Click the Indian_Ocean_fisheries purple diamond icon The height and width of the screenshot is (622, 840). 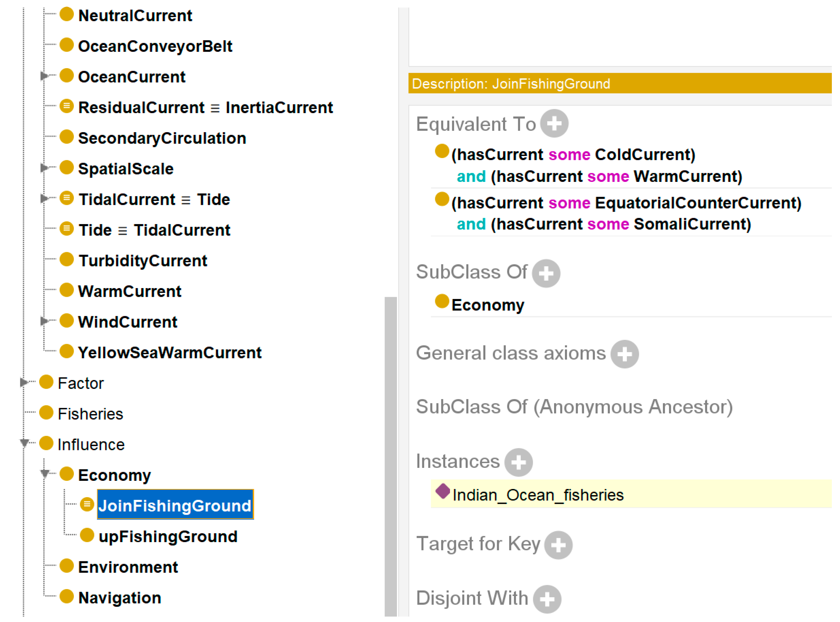(442, 491)
